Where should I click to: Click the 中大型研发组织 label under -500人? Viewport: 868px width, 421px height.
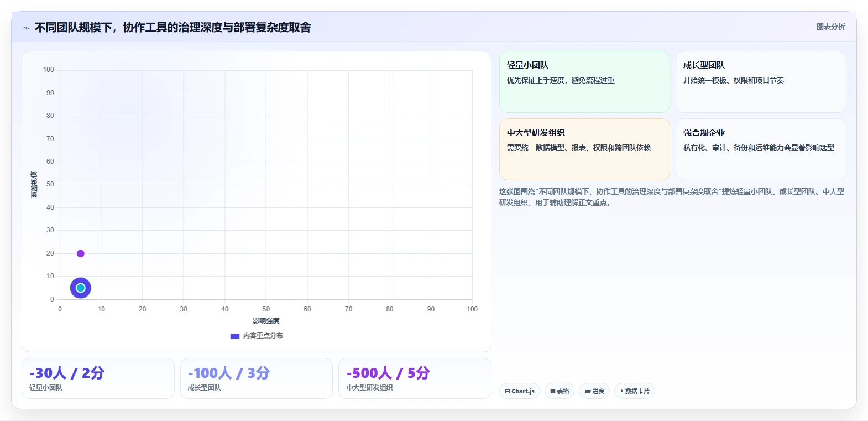[369, 388]
